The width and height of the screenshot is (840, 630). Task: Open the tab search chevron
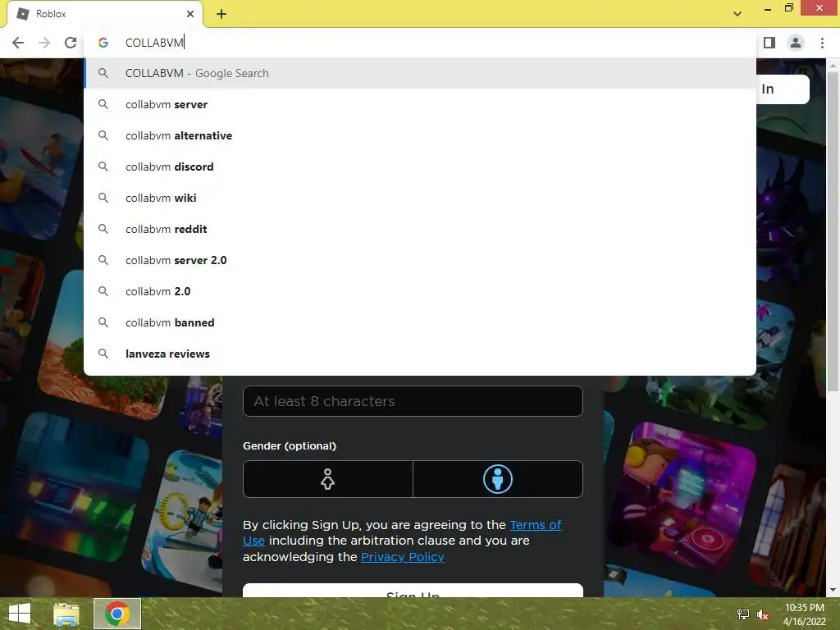[x=737, y=14]
